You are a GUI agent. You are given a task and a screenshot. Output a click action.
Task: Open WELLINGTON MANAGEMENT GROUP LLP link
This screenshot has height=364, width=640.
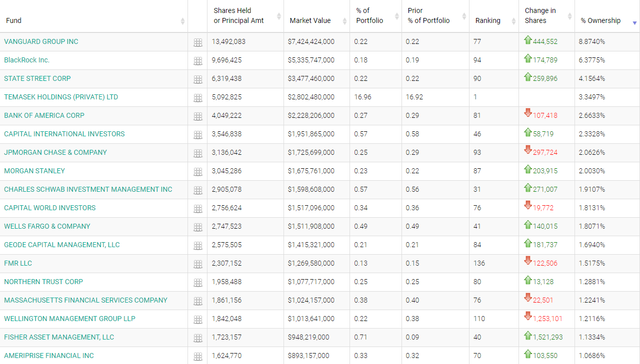(x=69, y=319)
